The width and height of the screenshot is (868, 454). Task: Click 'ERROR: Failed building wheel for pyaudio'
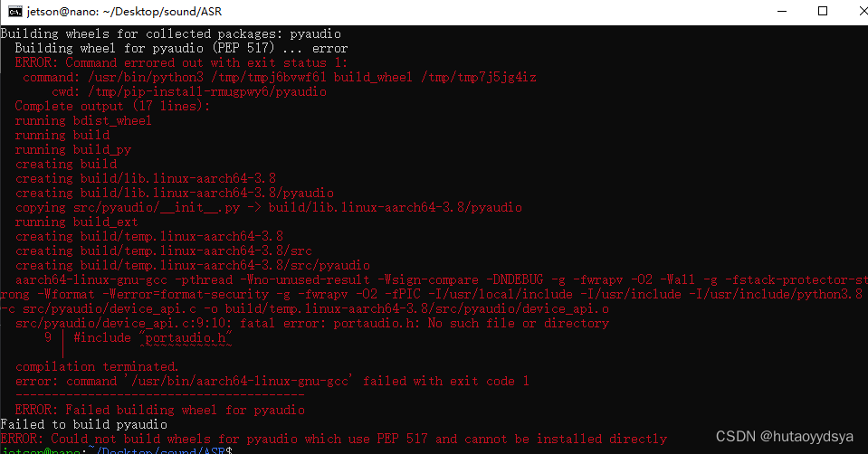point(159,410)
